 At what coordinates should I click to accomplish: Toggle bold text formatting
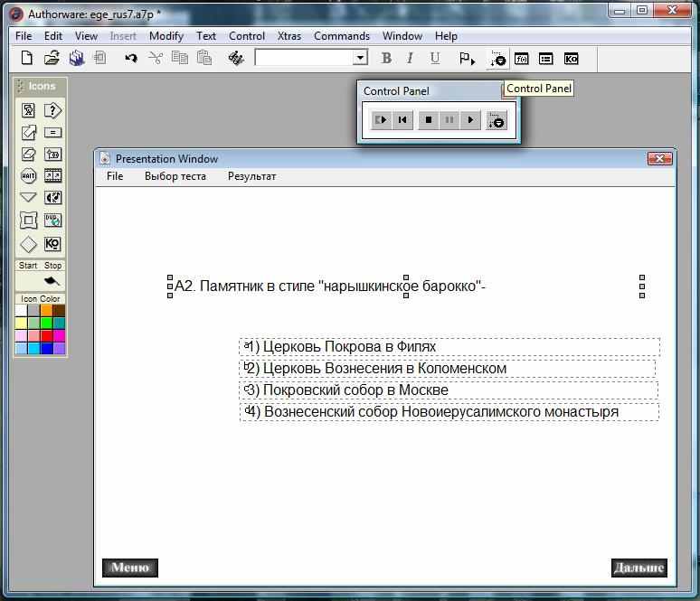(386, 59)
